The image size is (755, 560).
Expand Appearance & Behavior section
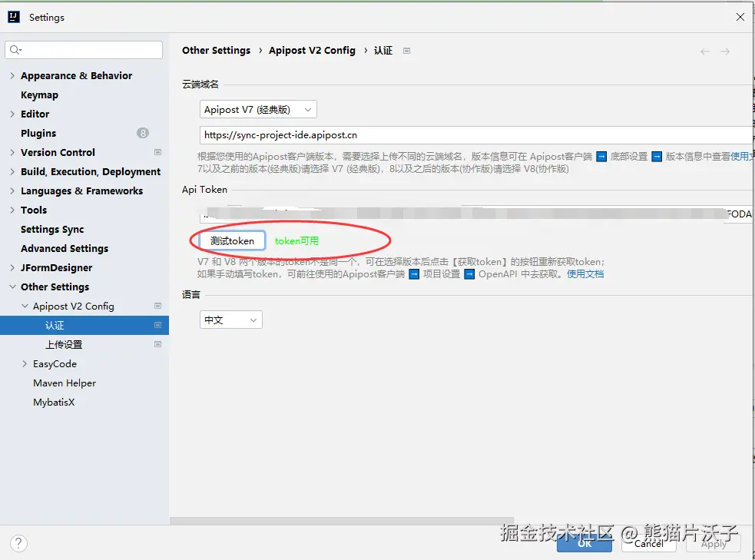tap(12, 75)
